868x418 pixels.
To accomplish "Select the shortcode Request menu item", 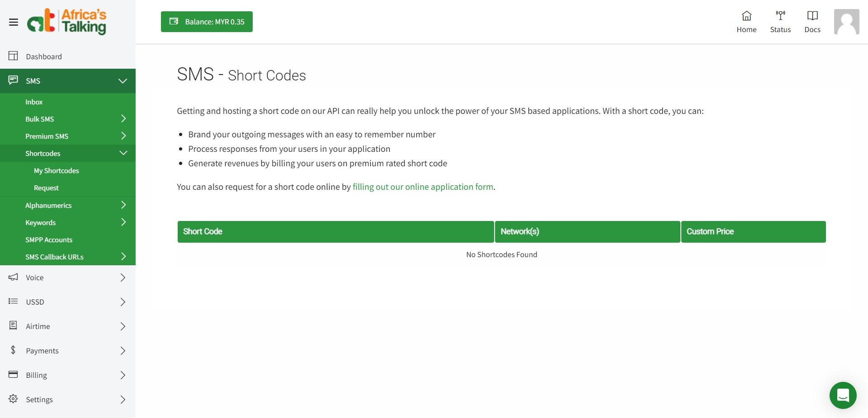I will click(x=46, y=188).
